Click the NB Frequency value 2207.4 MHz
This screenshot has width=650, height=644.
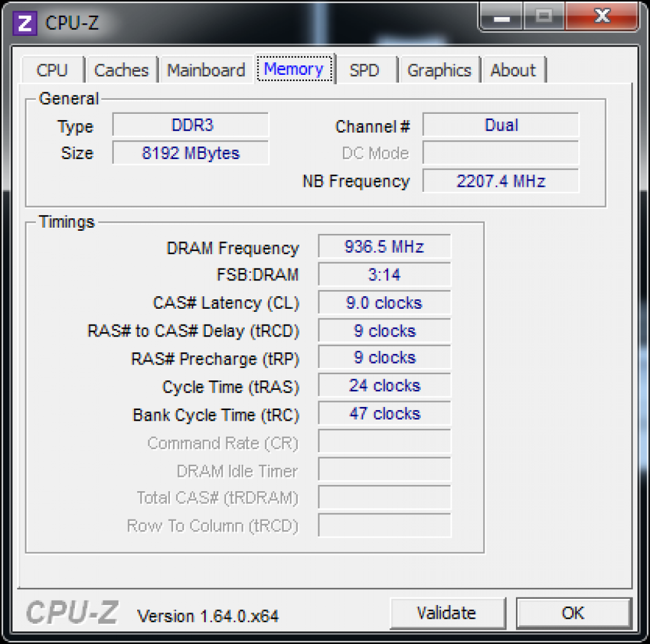coord(501,180)
